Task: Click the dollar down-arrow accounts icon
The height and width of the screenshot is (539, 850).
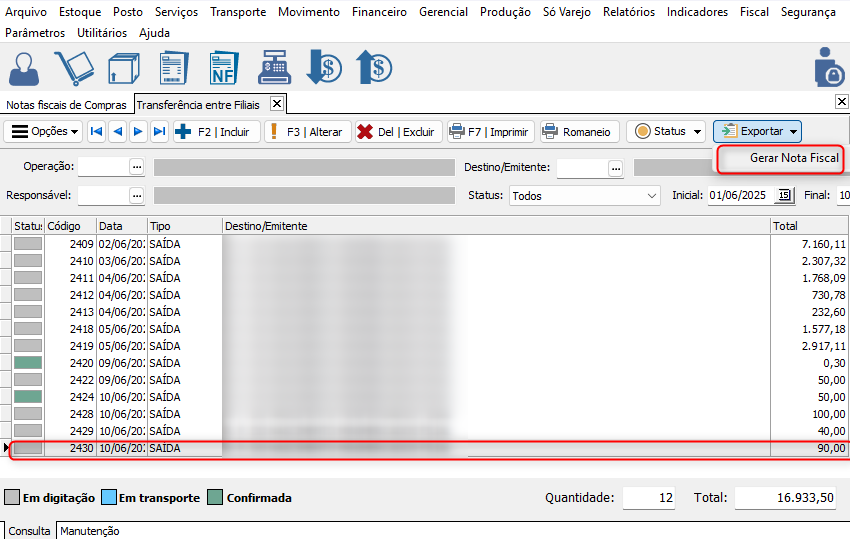Action: pos(324,67)
